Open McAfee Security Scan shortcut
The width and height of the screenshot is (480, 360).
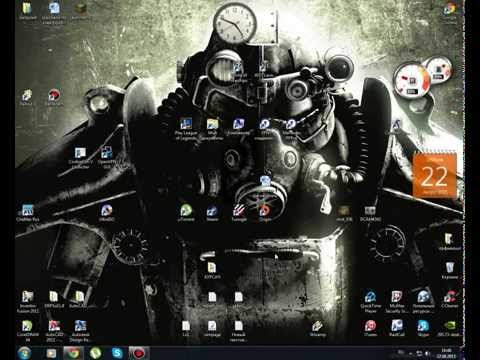click(x=397, y=302)
